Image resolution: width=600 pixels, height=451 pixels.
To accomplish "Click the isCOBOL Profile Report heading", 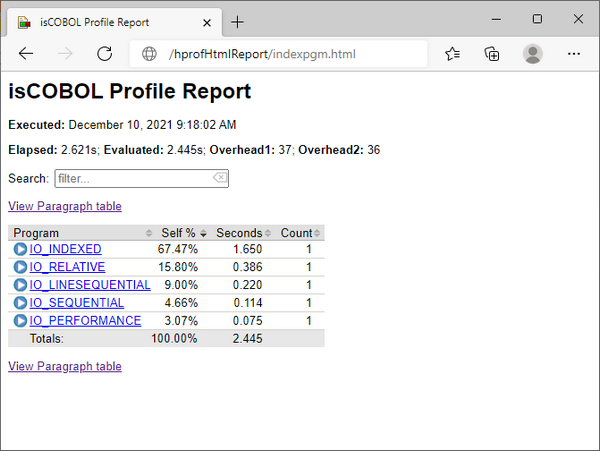I will [130, 91].
